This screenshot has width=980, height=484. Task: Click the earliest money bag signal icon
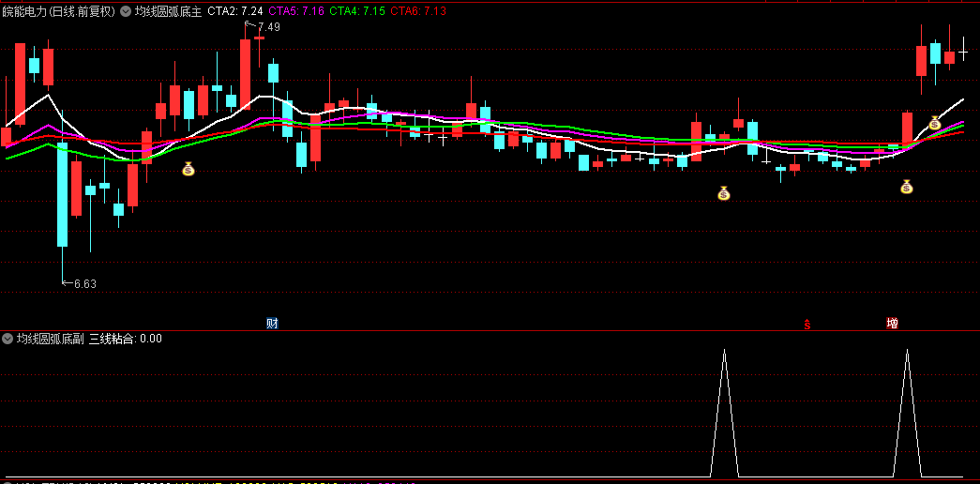[x=188, y=168]
